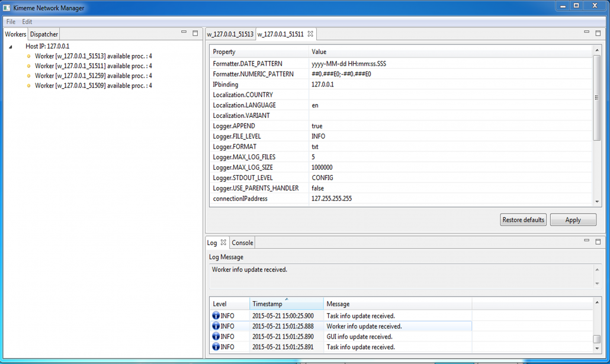Sort log by Timestamp column header

[x=286, y=304]
